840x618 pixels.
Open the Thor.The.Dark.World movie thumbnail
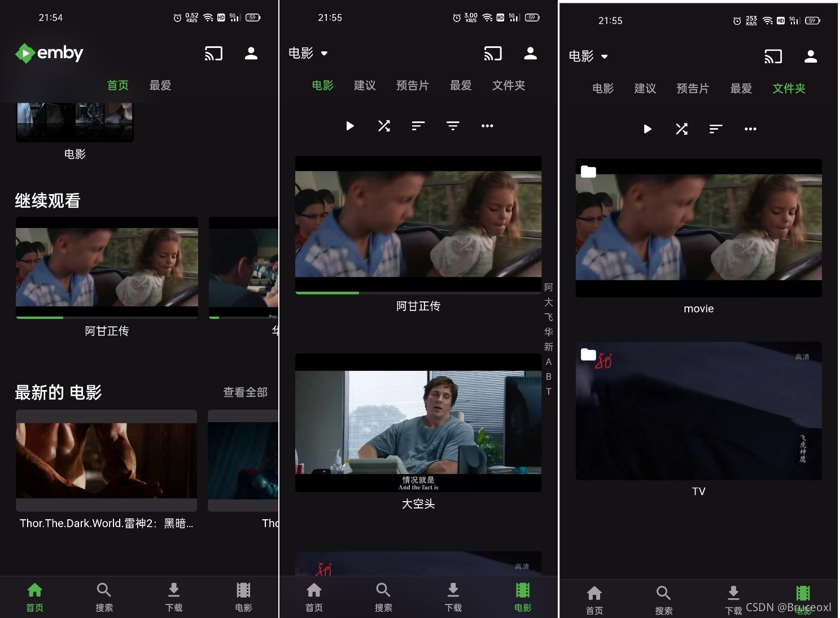106,461
